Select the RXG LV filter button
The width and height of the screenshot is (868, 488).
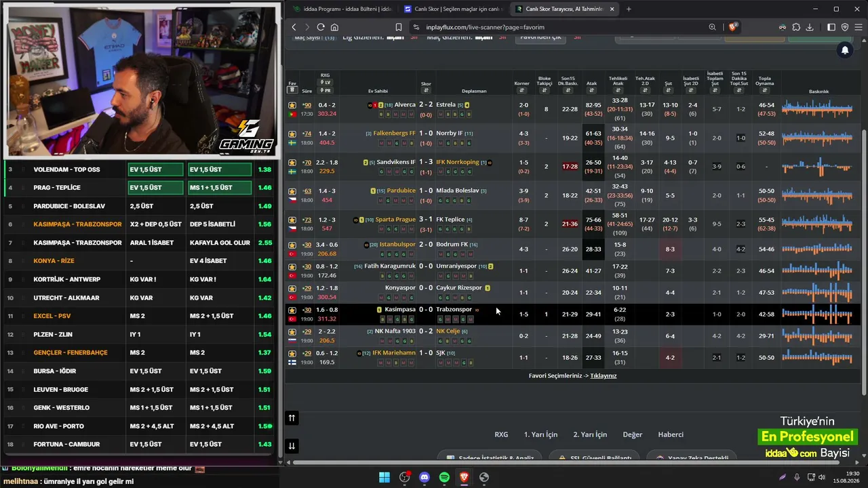[x=325, y=83]
